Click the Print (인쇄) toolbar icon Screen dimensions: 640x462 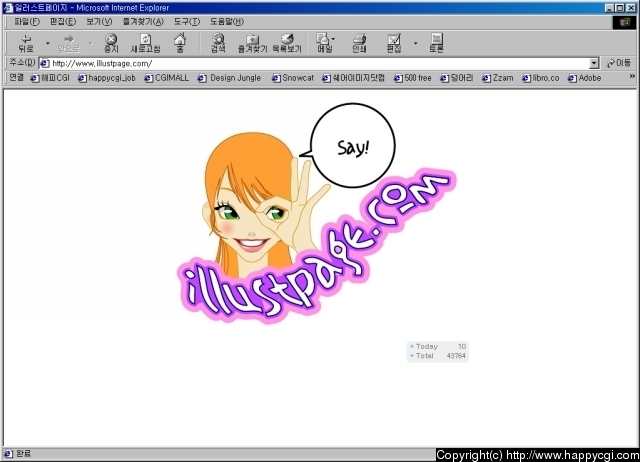pos(359,43)
